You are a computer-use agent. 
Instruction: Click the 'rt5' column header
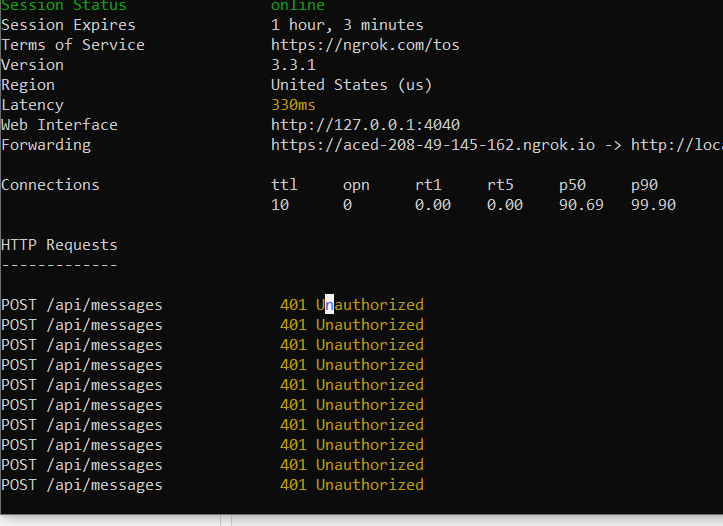click(x=500, y=185)
